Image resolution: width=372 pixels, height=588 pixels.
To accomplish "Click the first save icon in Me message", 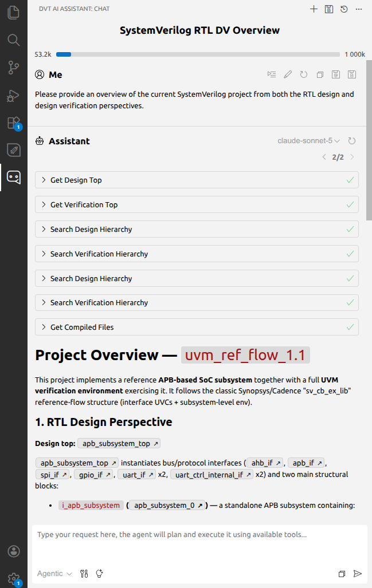I will pyautogui.click(x=336, y=74).
